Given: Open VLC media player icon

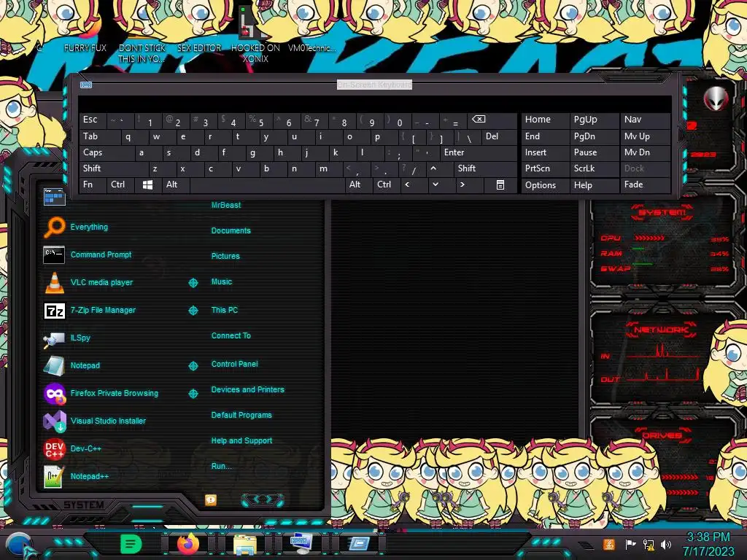Looking at the screenshot, I should [x=54, y=282].
